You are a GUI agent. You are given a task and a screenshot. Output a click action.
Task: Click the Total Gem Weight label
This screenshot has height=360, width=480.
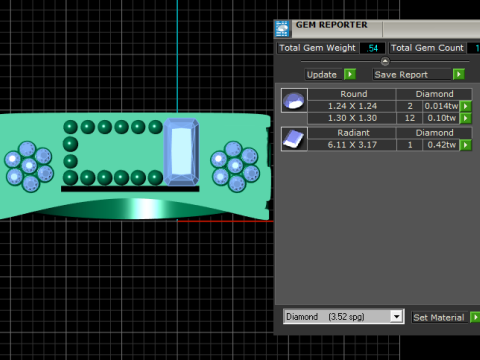[317, 48]
